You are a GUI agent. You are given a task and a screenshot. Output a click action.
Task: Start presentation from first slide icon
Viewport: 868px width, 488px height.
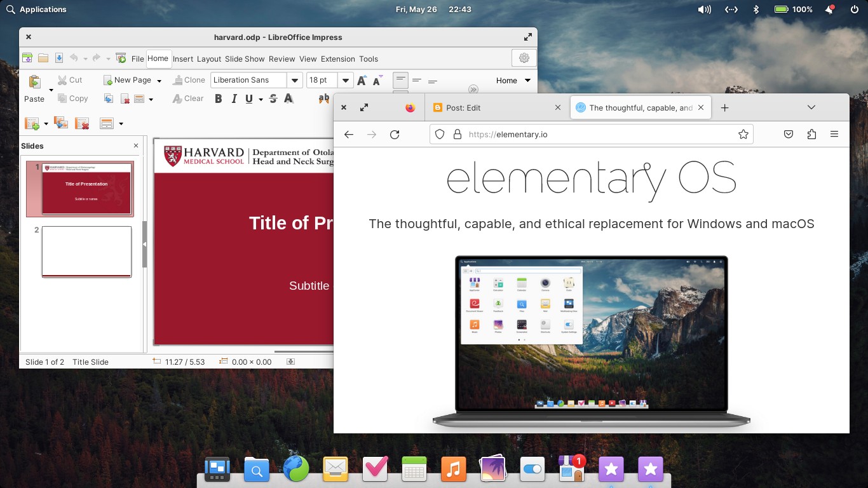click(x=121, y=58)
